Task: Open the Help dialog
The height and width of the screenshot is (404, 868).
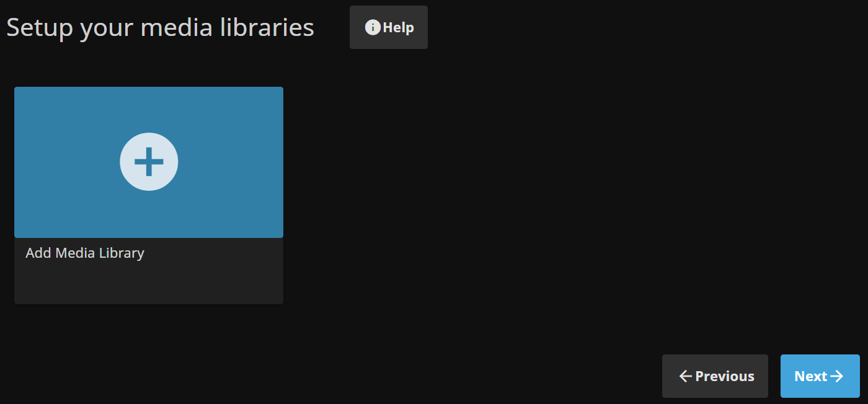Action: [x=389, y=27]
